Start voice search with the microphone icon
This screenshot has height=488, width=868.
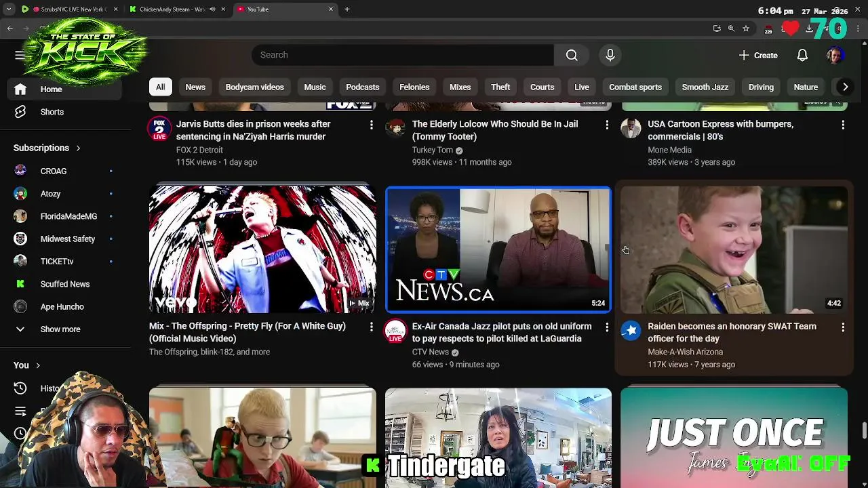[x=610, y=55]
